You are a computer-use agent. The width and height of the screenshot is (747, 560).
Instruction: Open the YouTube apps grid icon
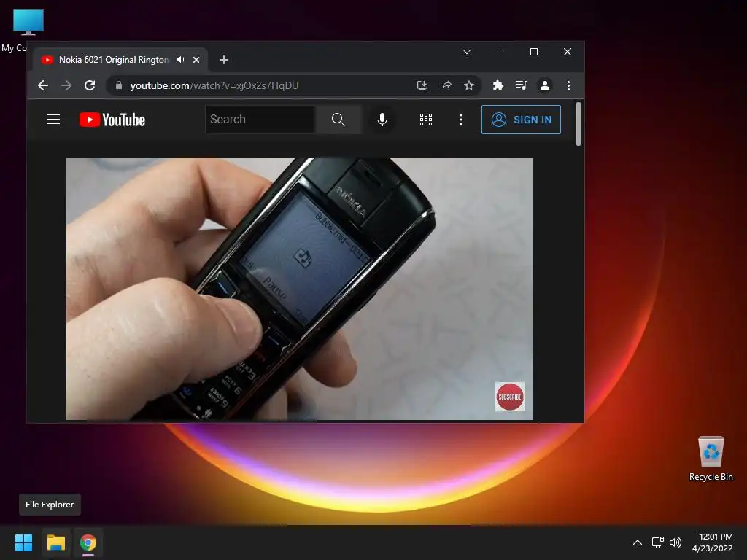pos(426,120)
